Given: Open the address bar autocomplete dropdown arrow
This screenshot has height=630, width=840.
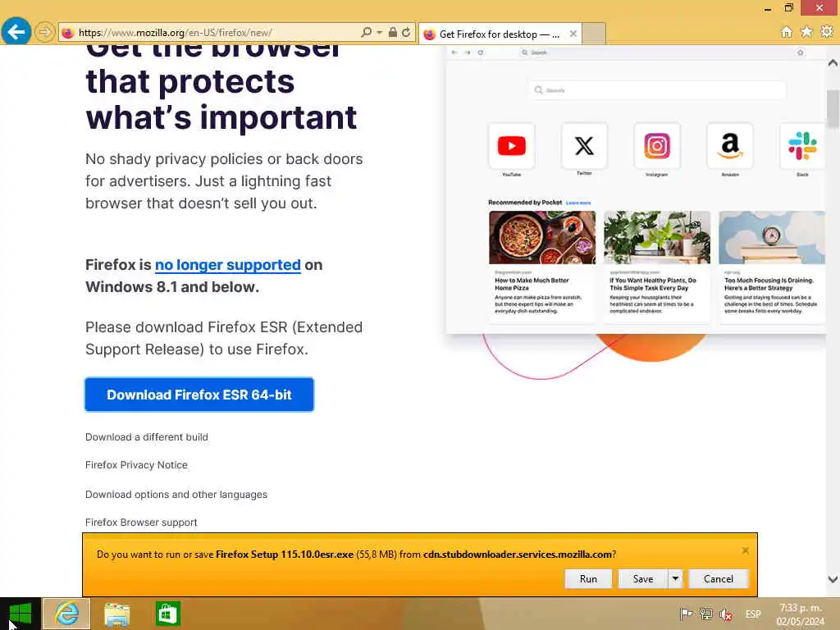Looking at the screenshot, I should coord(379,32).
